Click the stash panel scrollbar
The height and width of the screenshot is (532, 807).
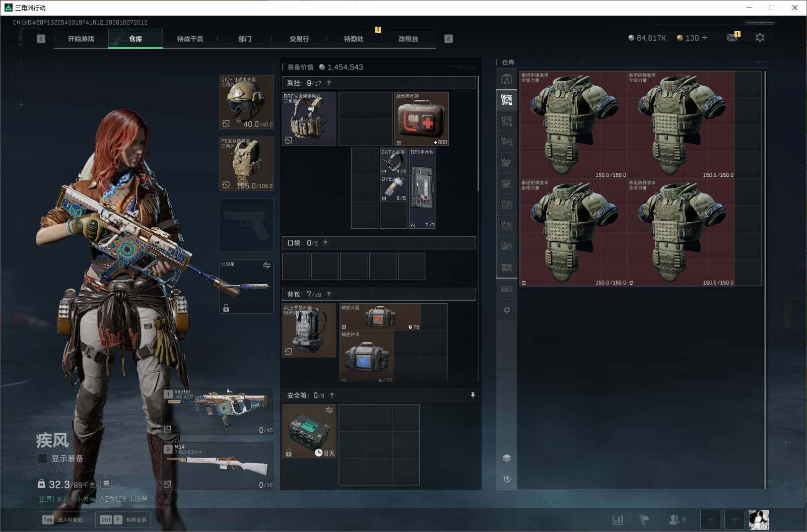pos(765,280)
